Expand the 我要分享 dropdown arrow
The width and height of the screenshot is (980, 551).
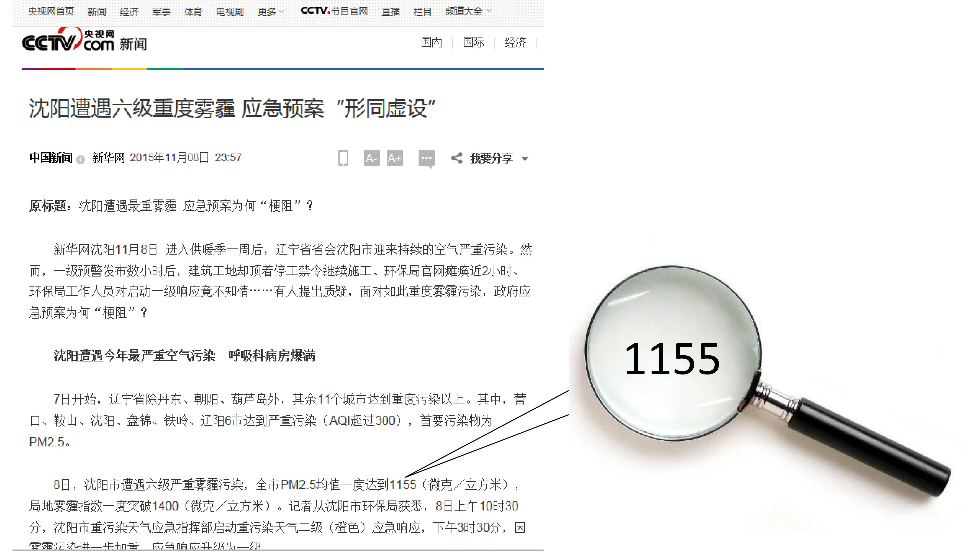pyautogui.click(x=525, y=159)
